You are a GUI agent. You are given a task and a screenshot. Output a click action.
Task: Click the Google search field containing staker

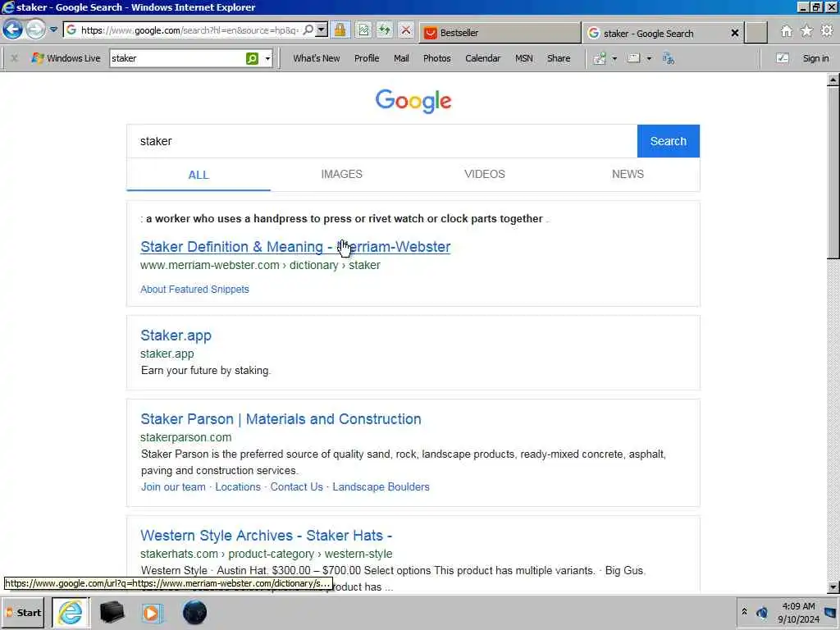coord(382,141)
